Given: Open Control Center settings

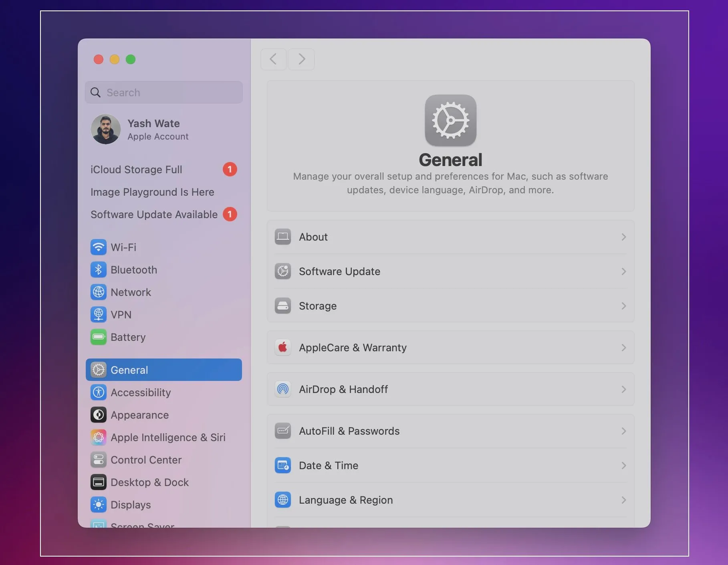Looking at the screenshot, I should 99,460.
